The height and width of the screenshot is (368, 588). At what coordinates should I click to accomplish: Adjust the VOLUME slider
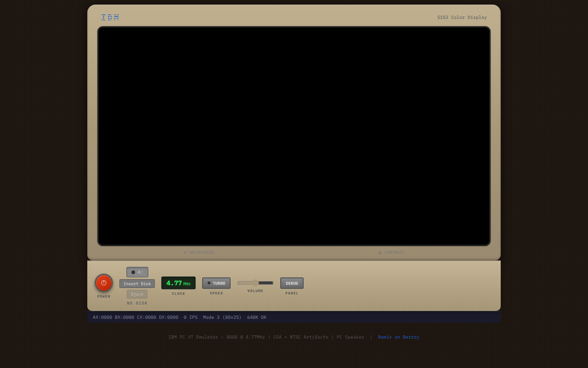pos(255,282)
